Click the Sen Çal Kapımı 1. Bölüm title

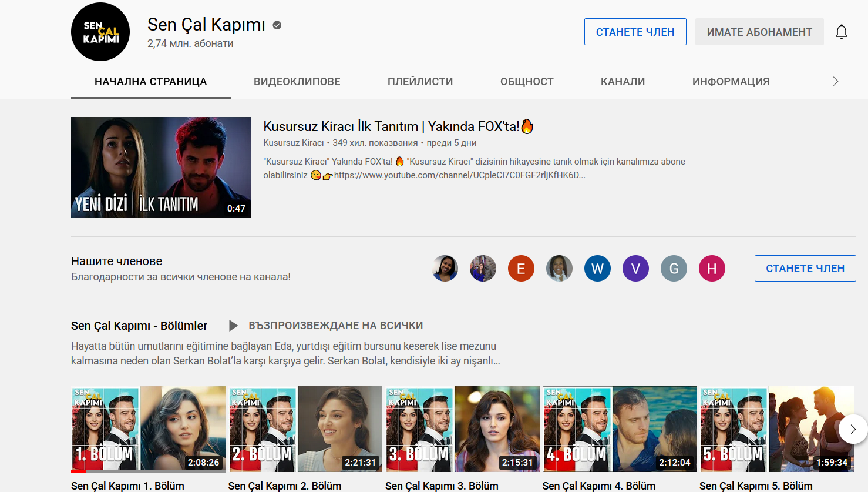[127, 486]
